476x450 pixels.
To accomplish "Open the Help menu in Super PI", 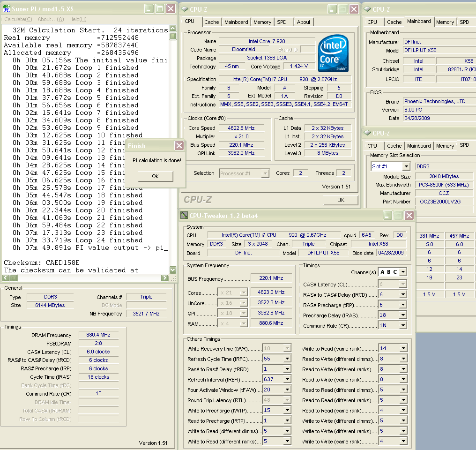I will [78, 19].
